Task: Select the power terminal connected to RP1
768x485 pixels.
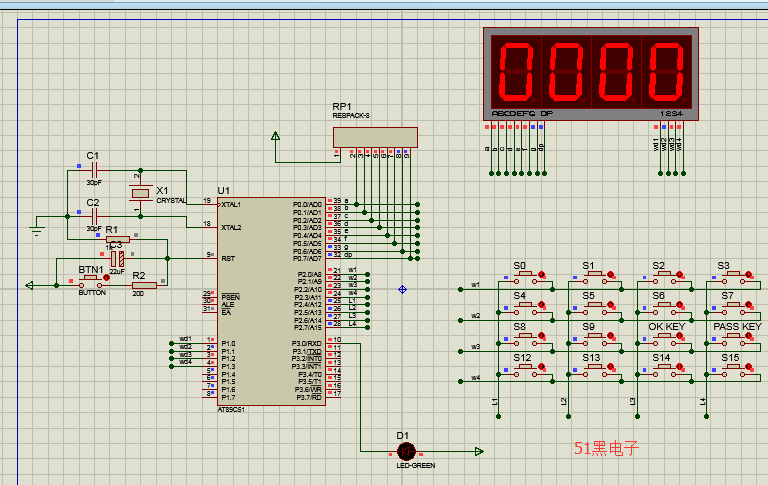Action: coord(275,136)
